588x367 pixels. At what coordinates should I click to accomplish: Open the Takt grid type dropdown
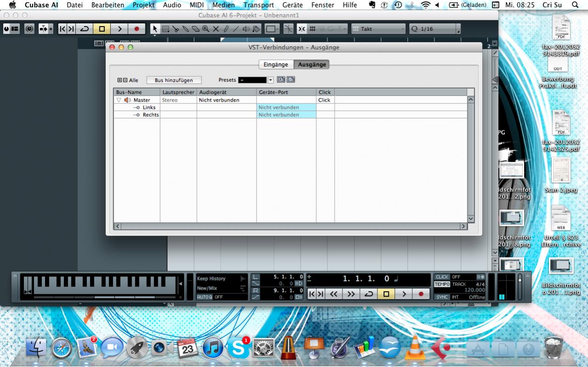coord(378,28)
